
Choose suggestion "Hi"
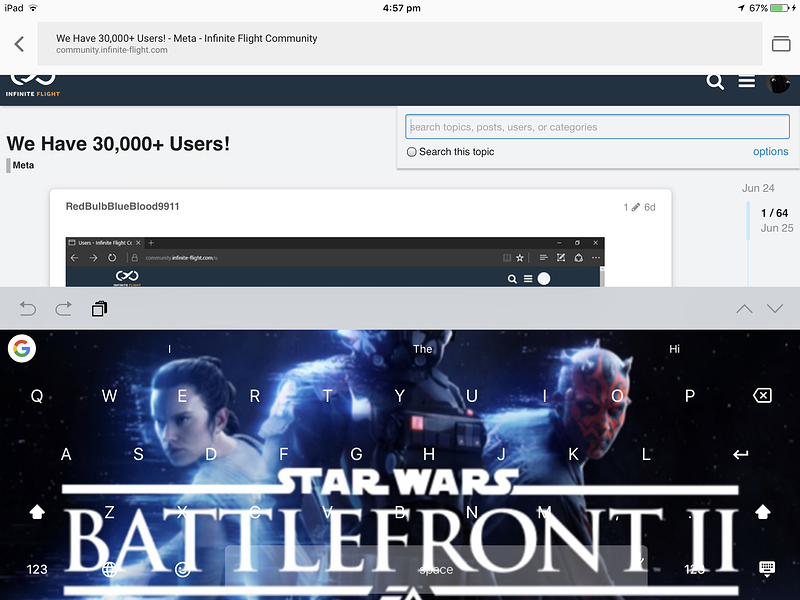pyautogui.click(x=674, y=349)
